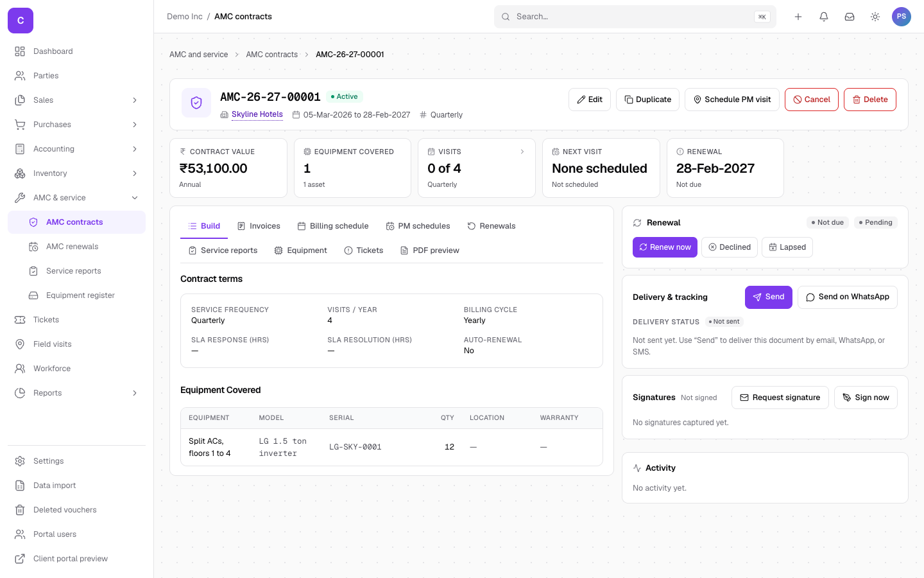Select the PM schedules tab
This screenshot has width=924, height=578.
tap(418, 226)
